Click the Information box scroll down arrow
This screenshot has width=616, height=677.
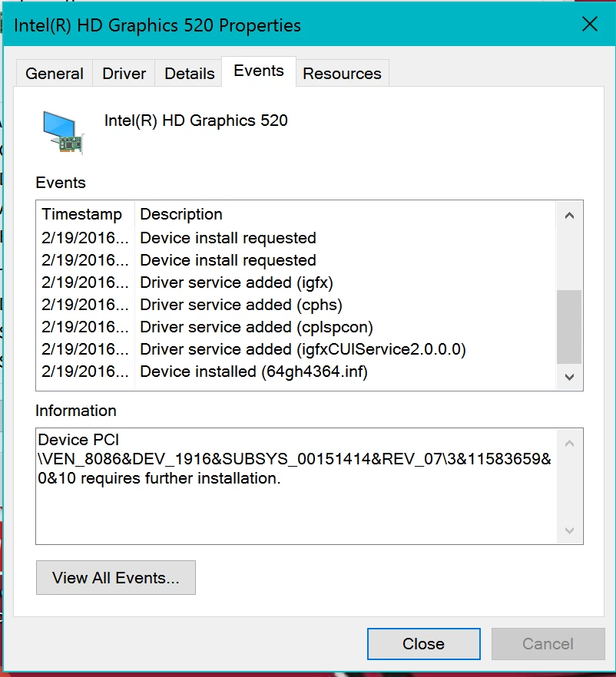coord(569,530)
